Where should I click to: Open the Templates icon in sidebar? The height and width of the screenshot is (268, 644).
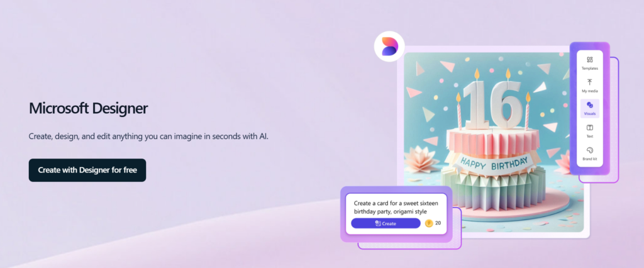coord(590,60)
